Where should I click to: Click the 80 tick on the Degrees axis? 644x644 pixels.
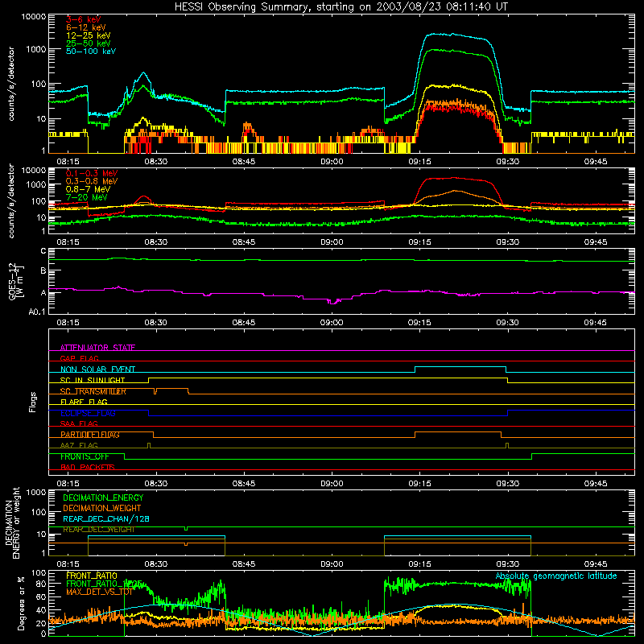pos(41,584)
